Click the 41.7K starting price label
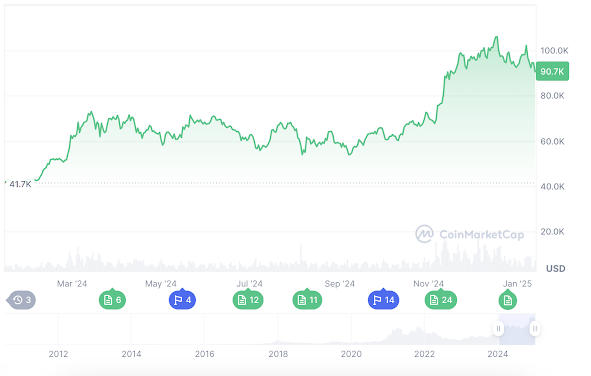Image resolution: width=591 pixels, height=376 pixels. [x=20, y=184]
